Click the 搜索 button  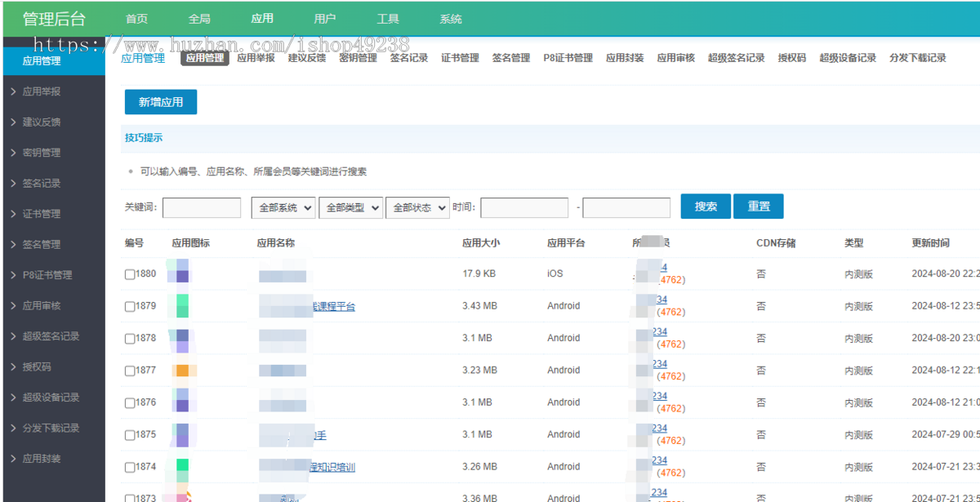706,207
